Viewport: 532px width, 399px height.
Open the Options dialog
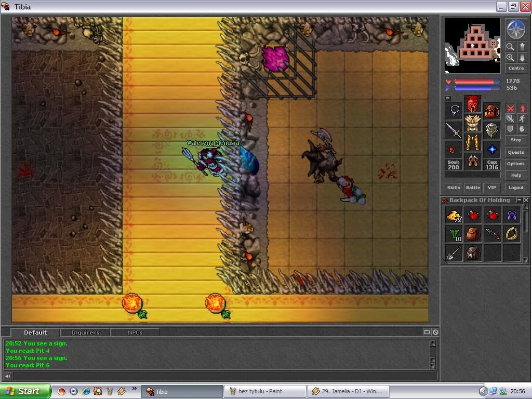pos(516,164)
